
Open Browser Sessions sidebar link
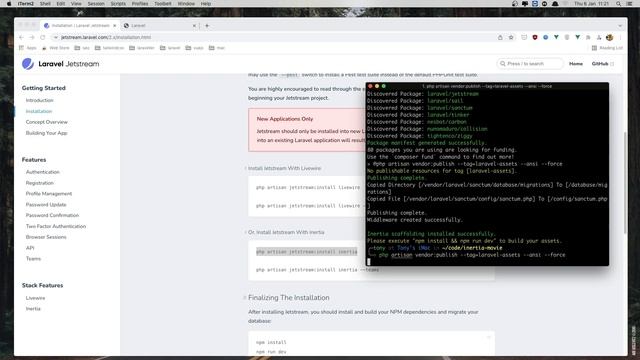click(46, 237)
